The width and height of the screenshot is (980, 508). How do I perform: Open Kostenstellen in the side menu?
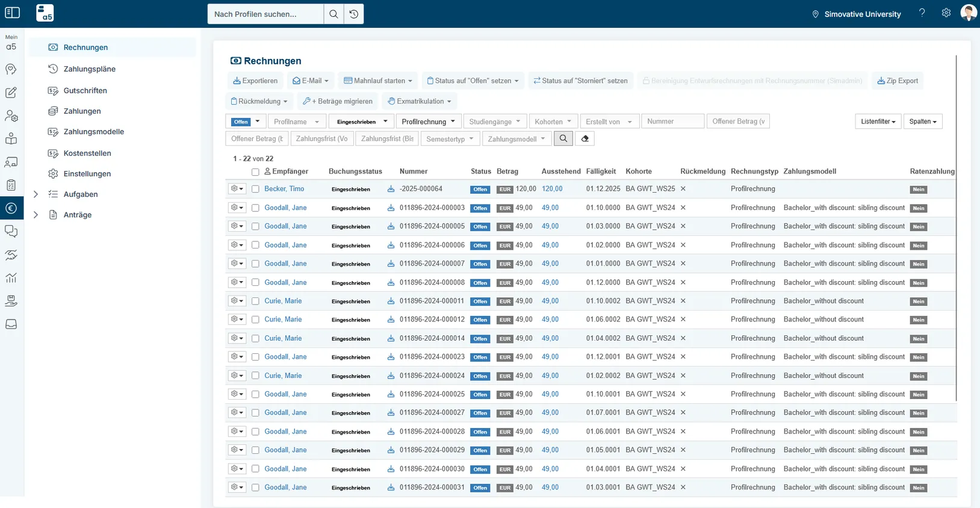pos(87,153)
